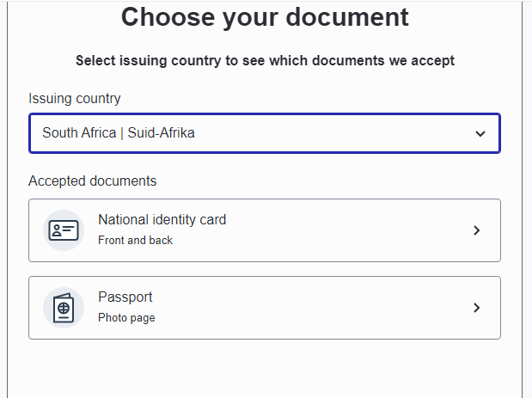Click the arrow on National identity card row
This screenshot has width=532, height=398.
click(x=477, y=230)
